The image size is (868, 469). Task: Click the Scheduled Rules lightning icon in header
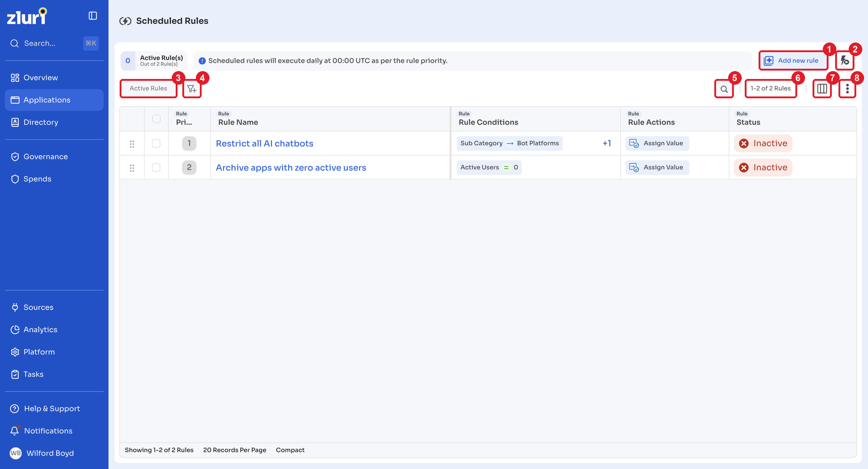pyautogui.click(x=125, y=21)
